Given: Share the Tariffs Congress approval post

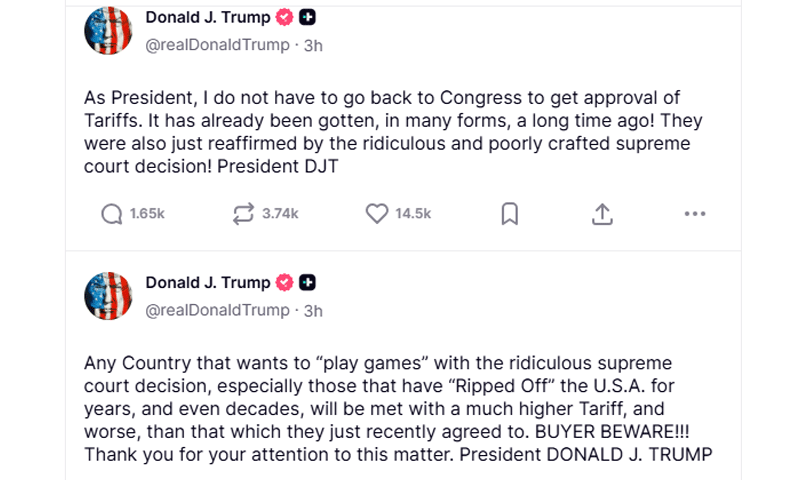Looking at the screenshot, I should click(x=602, y=214).
